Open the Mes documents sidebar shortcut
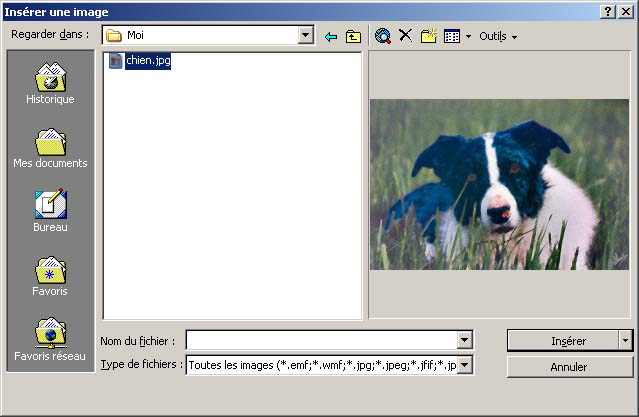 coord(50,147)
